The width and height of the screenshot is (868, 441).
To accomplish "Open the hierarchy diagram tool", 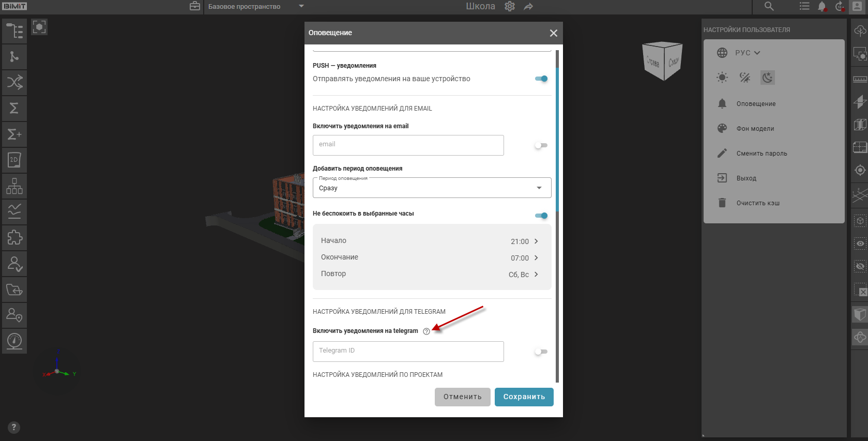I will click(14, 186).
